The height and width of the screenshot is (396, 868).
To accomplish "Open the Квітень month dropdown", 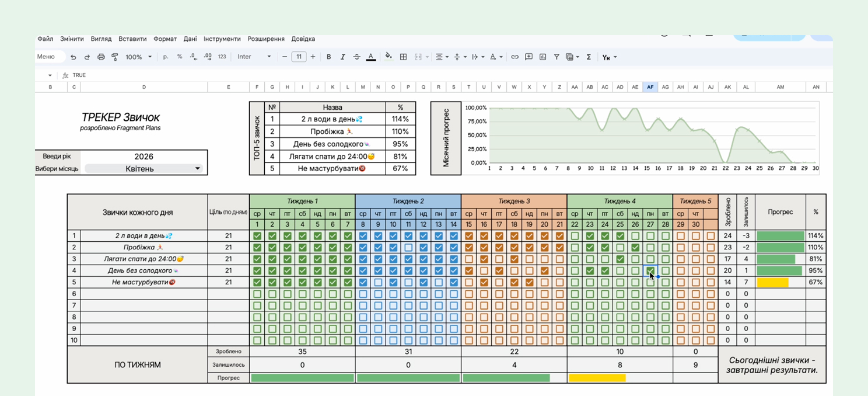I will coord(197,169).
